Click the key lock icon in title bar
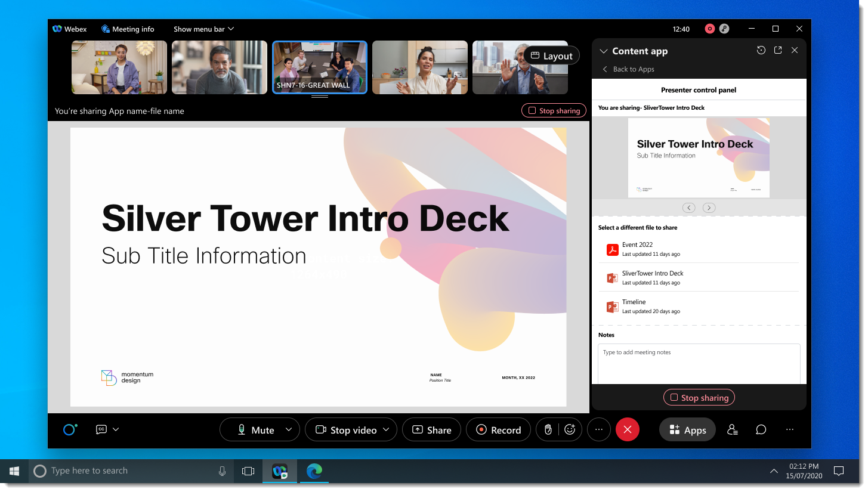The height and width of the screenshot is (492, 868). (x=724, y=29)
